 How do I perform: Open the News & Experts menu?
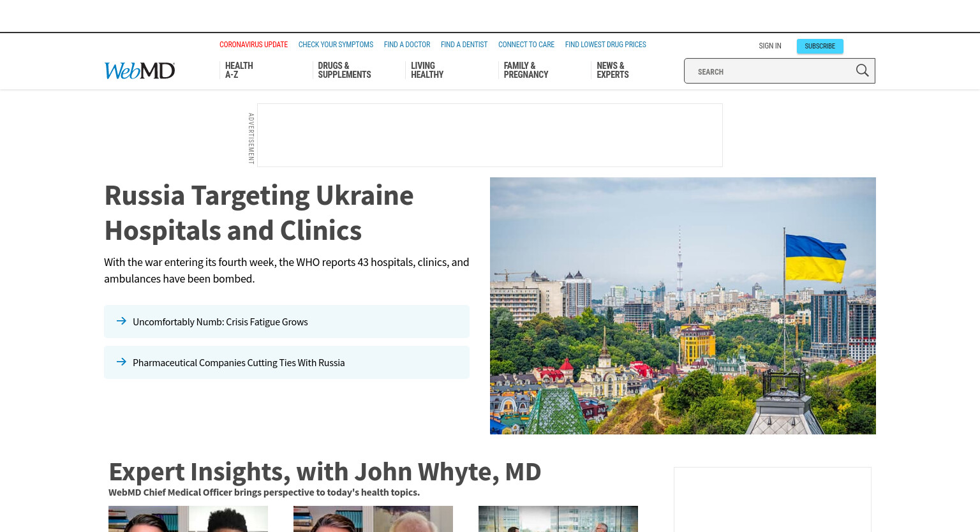[612, 70]
